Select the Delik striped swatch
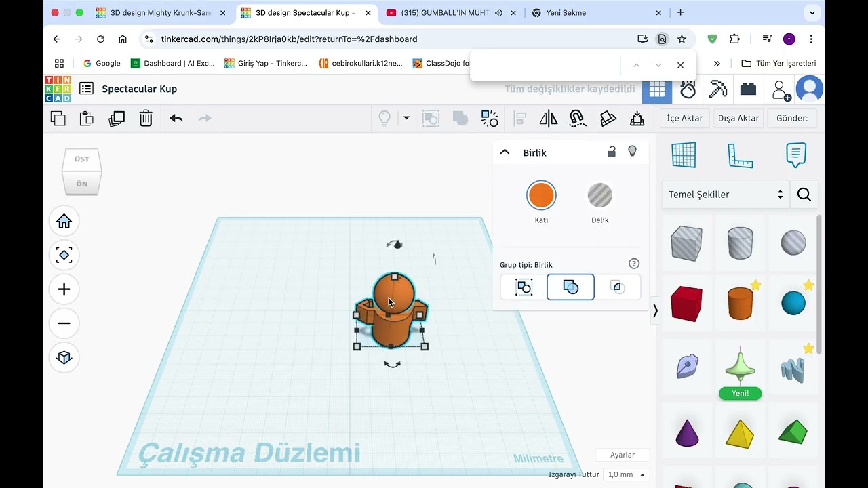The width and height of the screenshot is (868, 488). (x=599, y=196)
